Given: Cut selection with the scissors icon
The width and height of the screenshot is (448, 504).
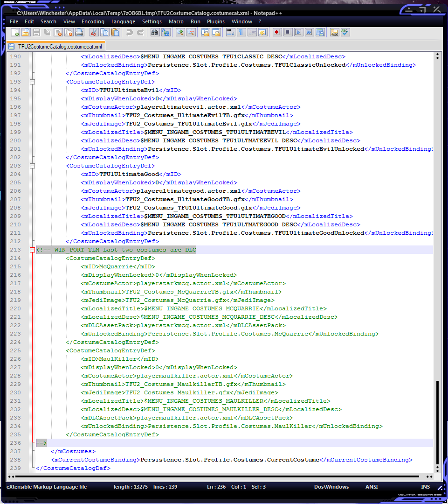Looking at the screenshot, I should [x=94, y=32].
